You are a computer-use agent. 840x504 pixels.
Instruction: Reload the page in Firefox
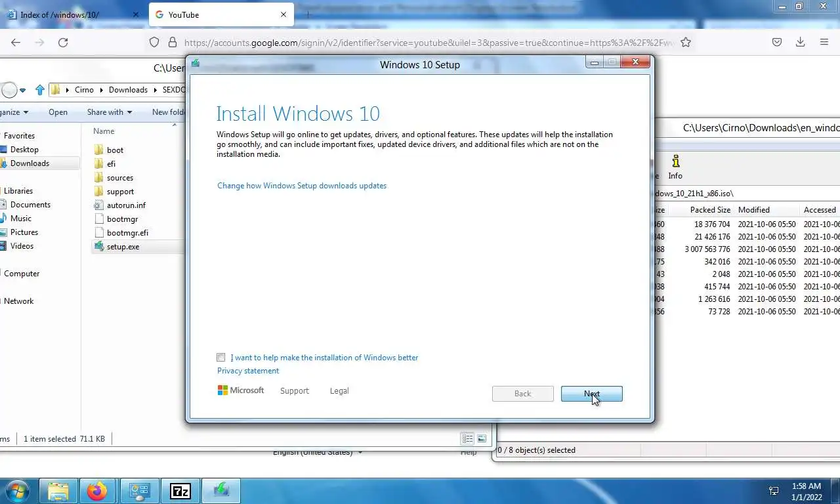pyautogui.click(x=63, y=42)
